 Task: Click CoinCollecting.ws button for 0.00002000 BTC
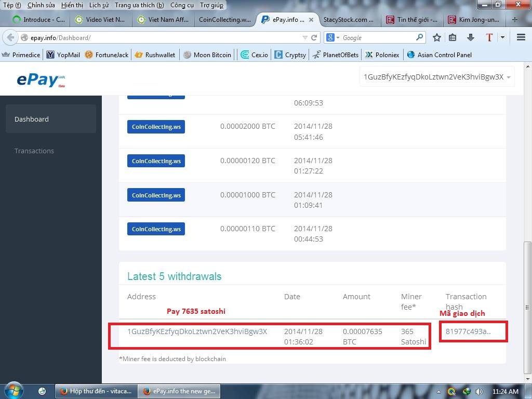coord(156,127)
